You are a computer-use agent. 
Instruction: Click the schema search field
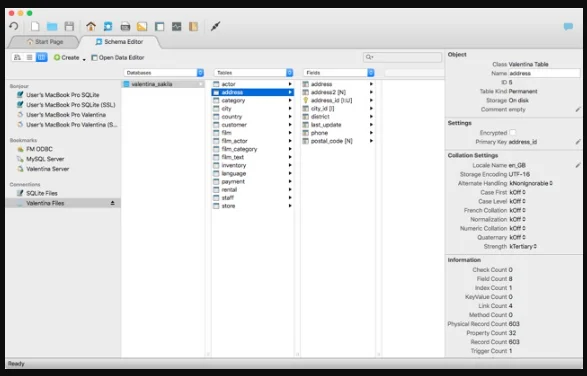[402, 57]
